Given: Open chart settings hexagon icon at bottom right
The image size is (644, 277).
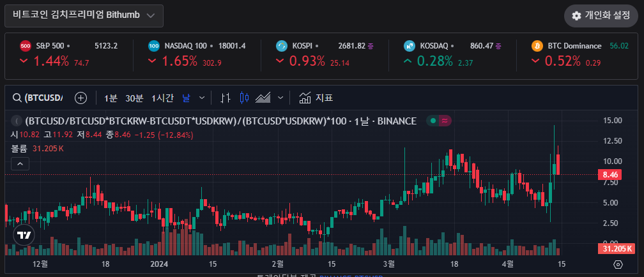Looking at the screenshot, I should click(618, 265).
